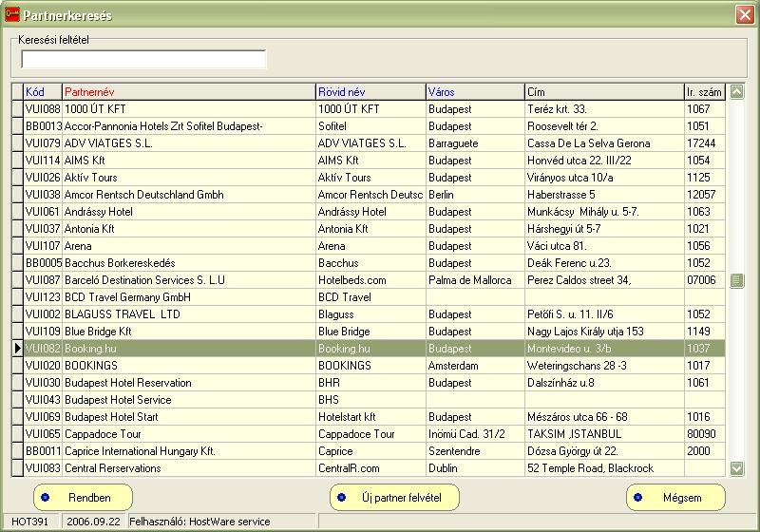
Task: Click address Roosevelt tér 2.
Action: (562, 126)
